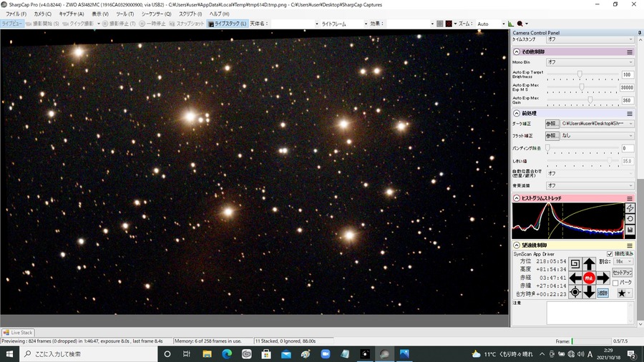644x362 pixels.
Task: Toggle the Live Stack toolbar button
Action: [227, 24]
